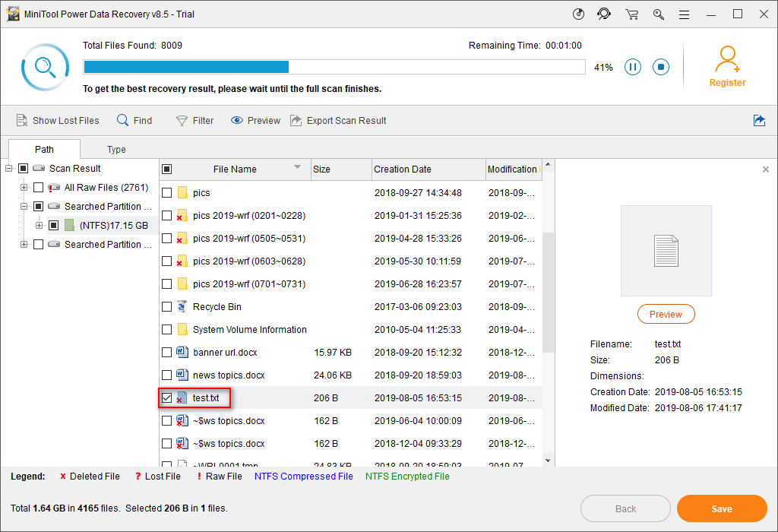
Task: Click the pics folder icon
Action: (x=182, y=192)
